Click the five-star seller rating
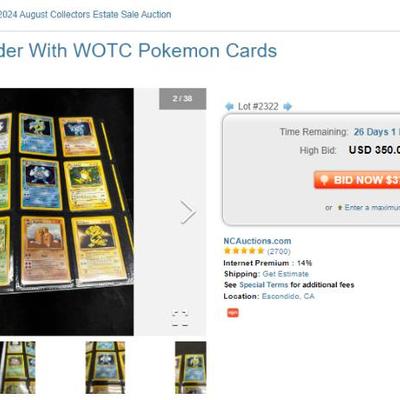400x400 pixels. pos(244,251)
